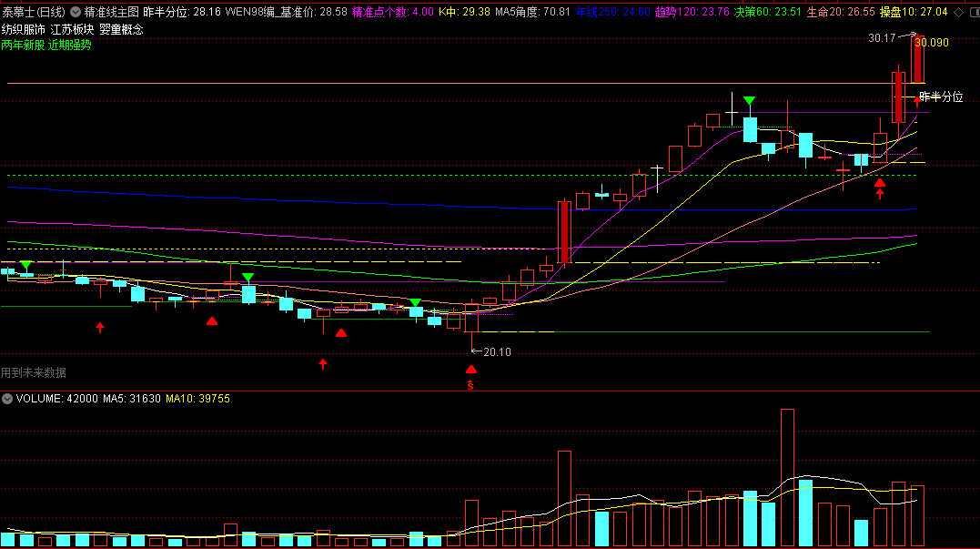Image resolution: width=980 pixels, height=549 pixels.
Task: Click the red S signal marker below 20.10
Action: pos(470,386)
